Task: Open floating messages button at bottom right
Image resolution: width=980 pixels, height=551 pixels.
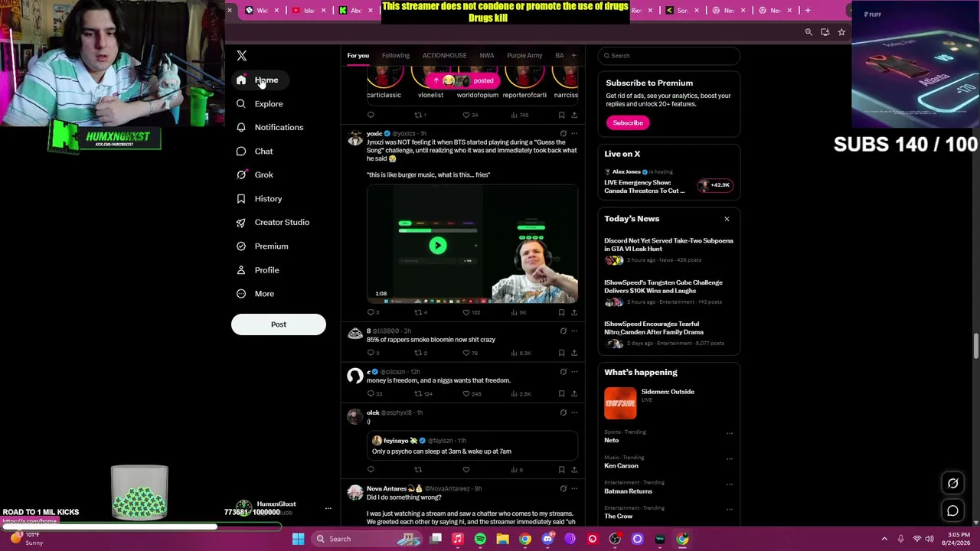Action: tap(953, 510)
